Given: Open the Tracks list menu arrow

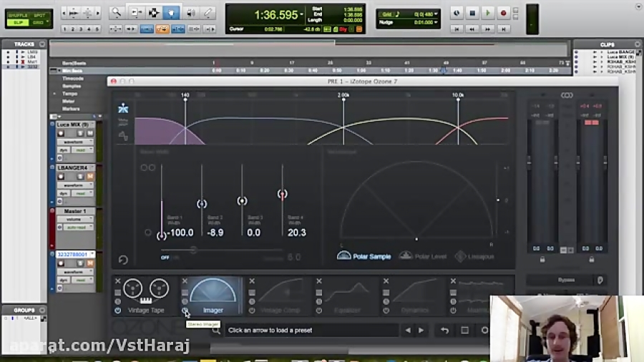Looking at the screenshot, I should pos(42,44).
